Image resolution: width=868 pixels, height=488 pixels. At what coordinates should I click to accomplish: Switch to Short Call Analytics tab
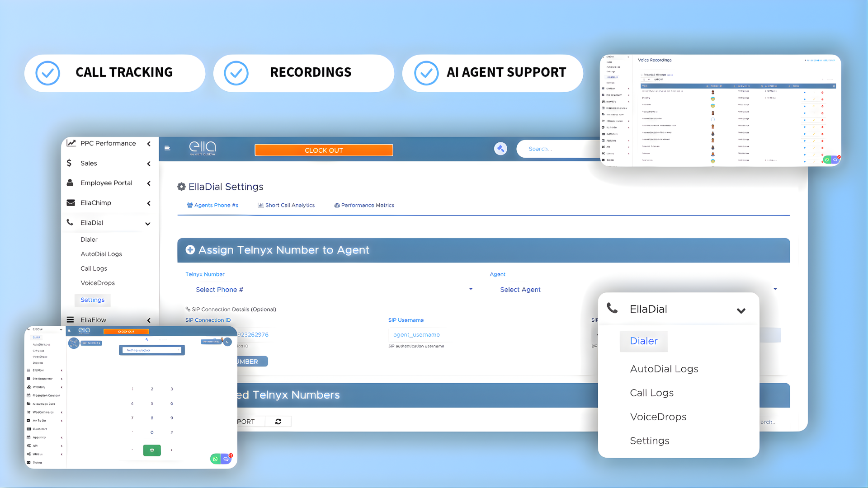click(x=286, y=205)
